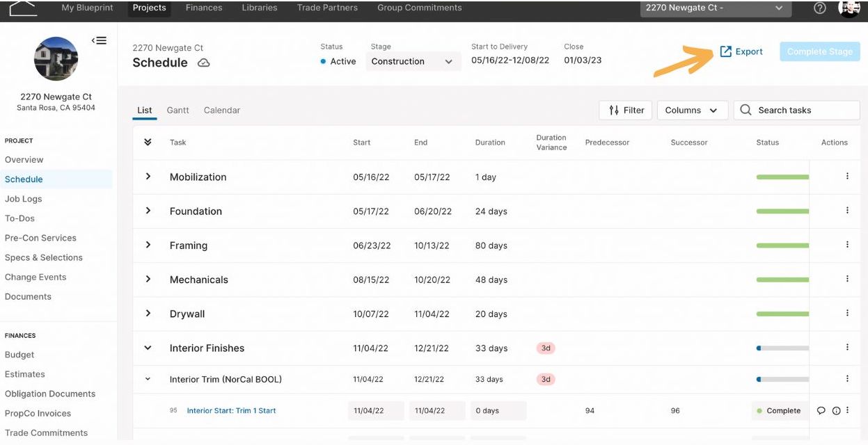Collapse the left sidebar menu icon
868x445 pixels.
point(99,40)
